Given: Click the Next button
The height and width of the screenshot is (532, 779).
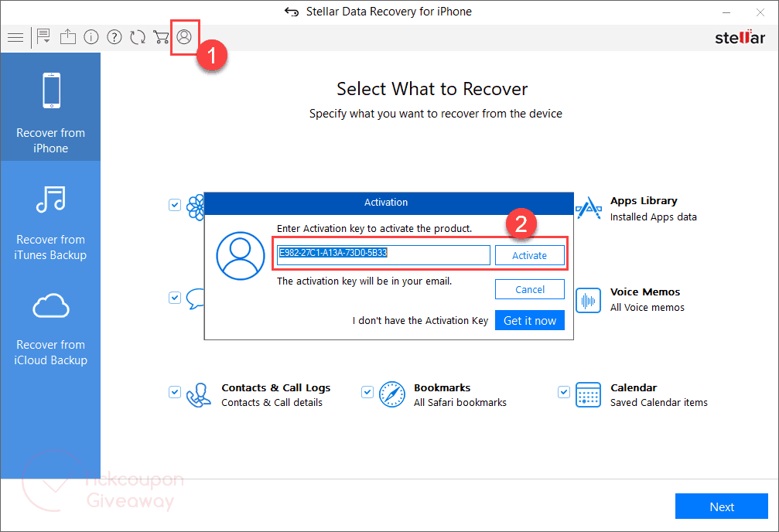Looking at the screenshot, I should (721, 507).
